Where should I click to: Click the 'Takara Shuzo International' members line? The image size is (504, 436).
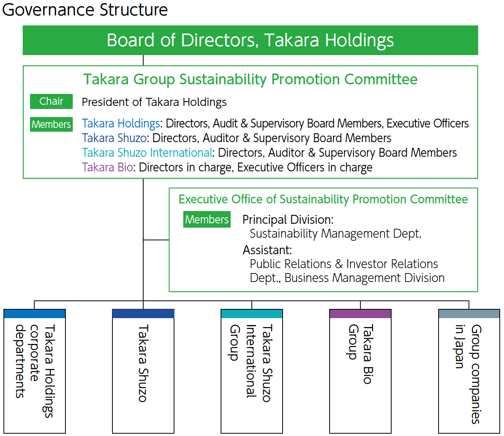click(269, 153)
